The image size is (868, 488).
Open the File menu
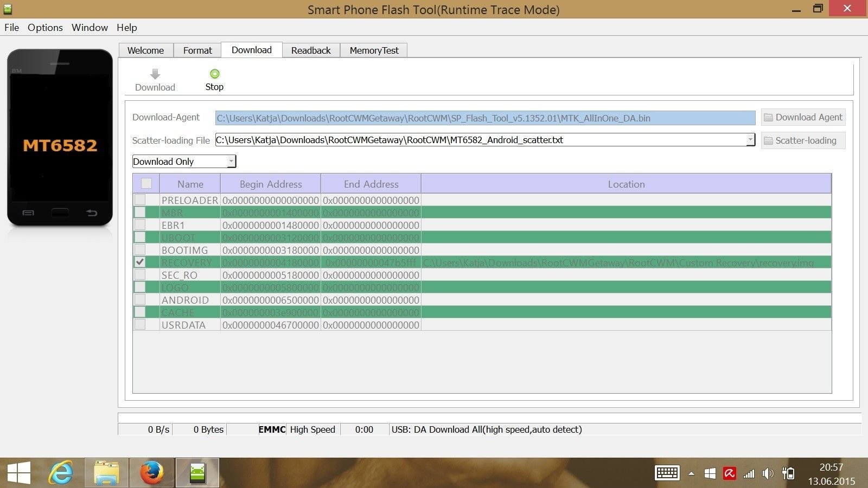coord(11,28)
